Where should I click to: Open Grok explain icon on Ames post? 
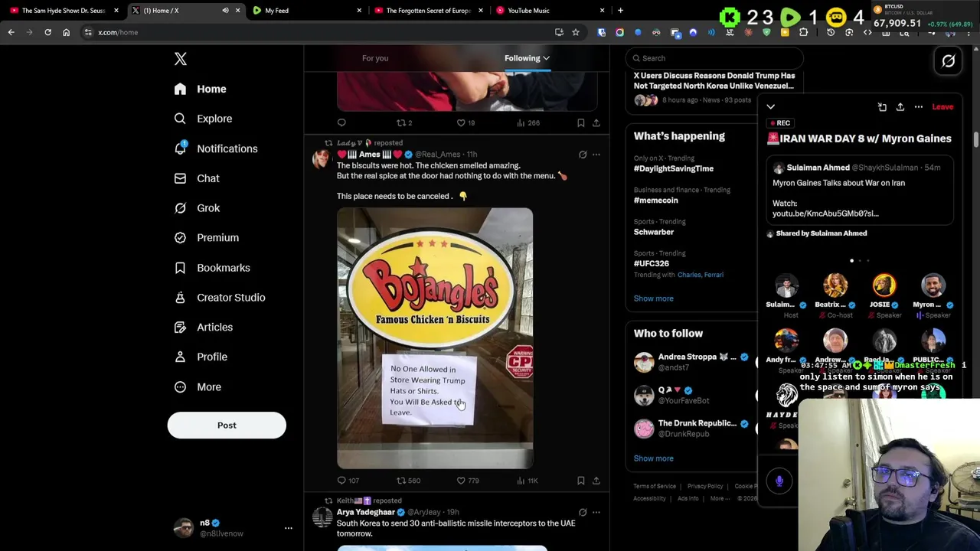583,155
